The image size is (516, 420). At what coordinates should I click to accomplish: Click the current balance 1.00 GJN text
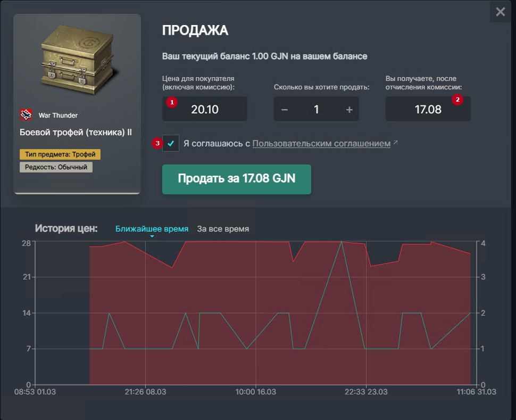(x=264, y=56)
